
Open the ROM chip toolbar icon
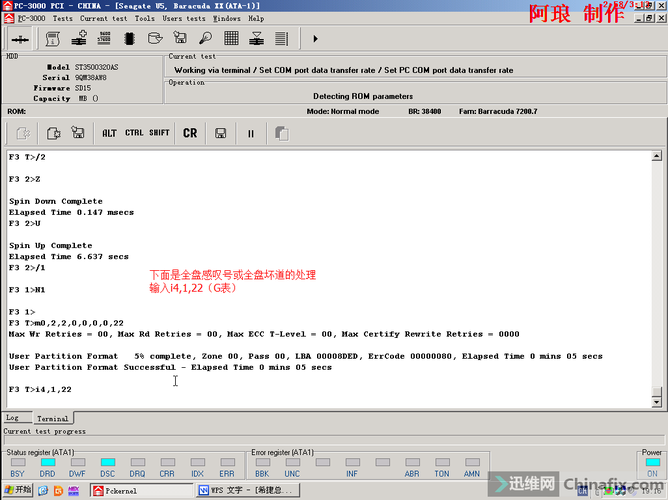[x=129, y=39]
